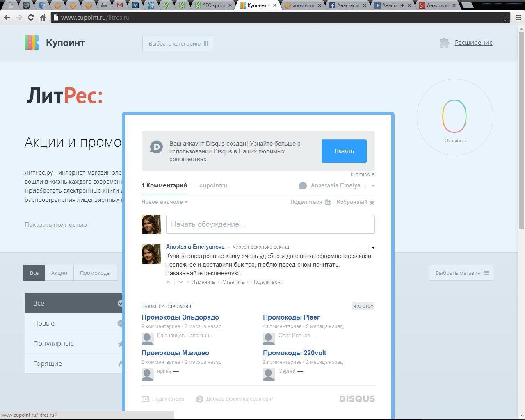
Task: Select the Все filter tab
Action: [34, 273]
